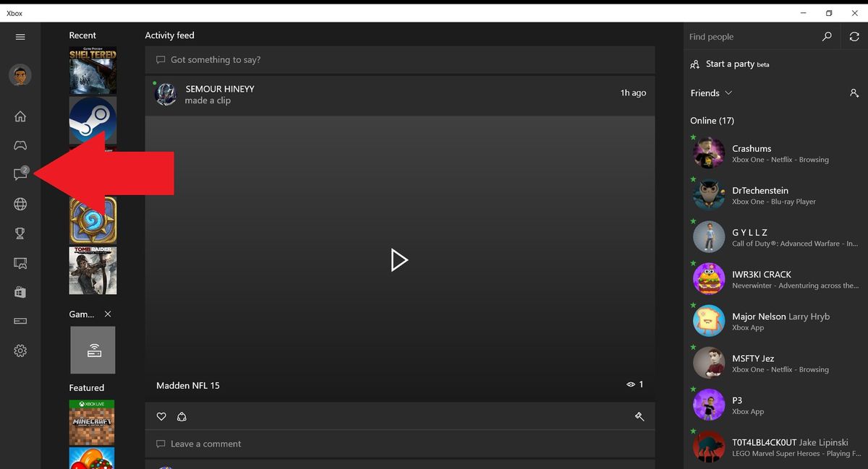Viewport: 868px width, 469px height.
Task: Toggle the share option on the clip
Action: tap(182, 416)
